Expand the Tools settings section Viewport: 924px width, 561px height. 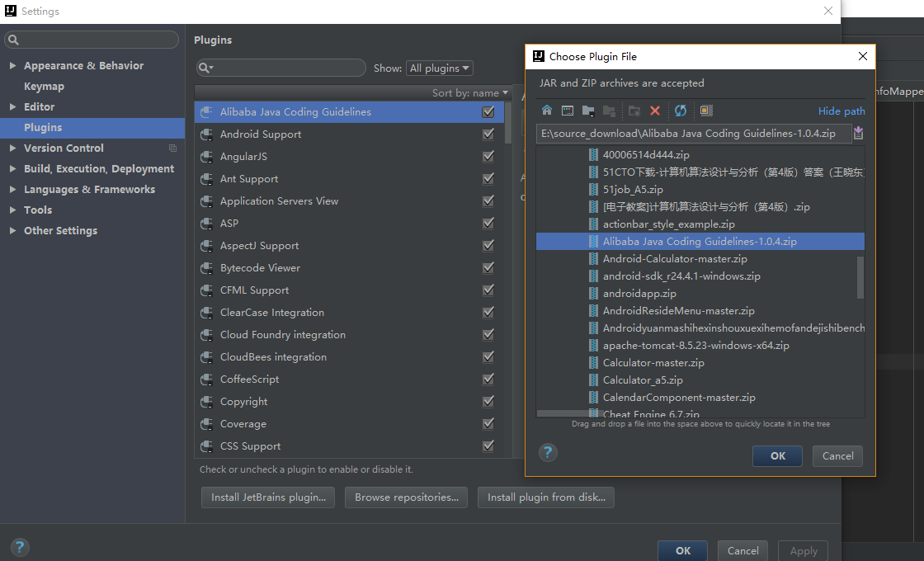point(12,210)
